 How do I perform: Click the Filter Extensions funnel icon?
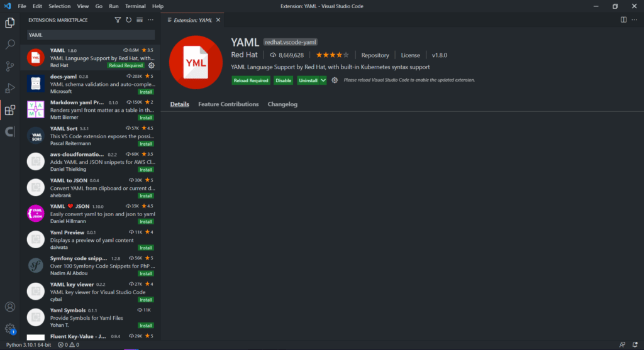(118, 20)
